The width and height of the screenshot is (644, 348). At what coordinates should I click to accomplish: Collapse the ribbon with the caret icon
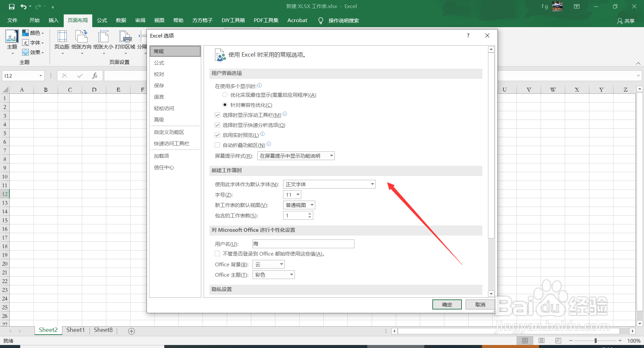coord(638,63)
